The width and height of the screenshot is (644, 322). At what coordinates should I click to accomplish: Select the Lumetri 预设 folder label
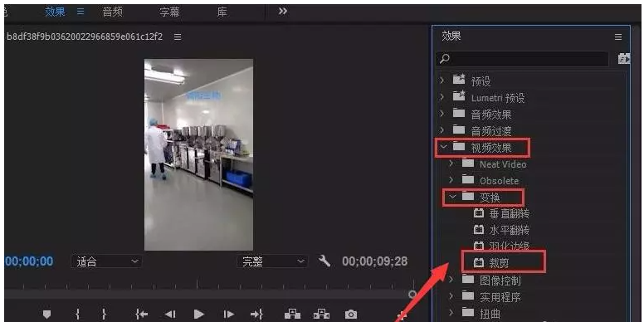click(x=498, y=98)
